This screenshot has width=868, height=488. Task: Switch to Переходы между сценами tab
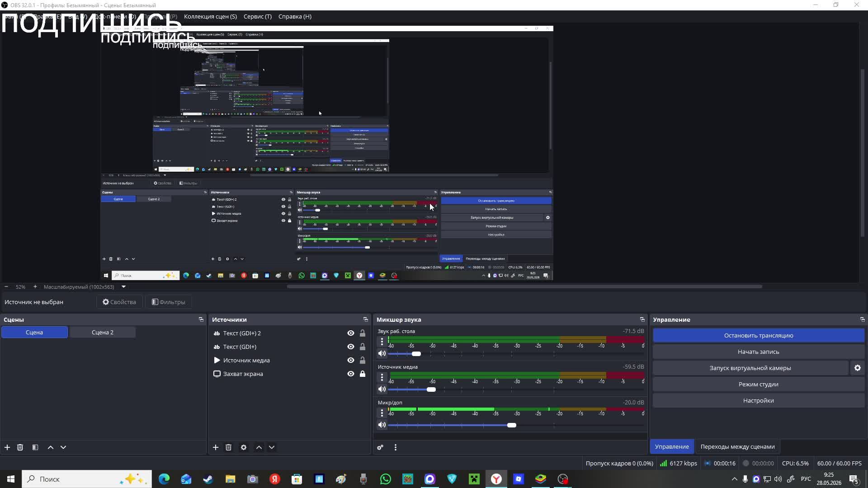pos(737,447)
